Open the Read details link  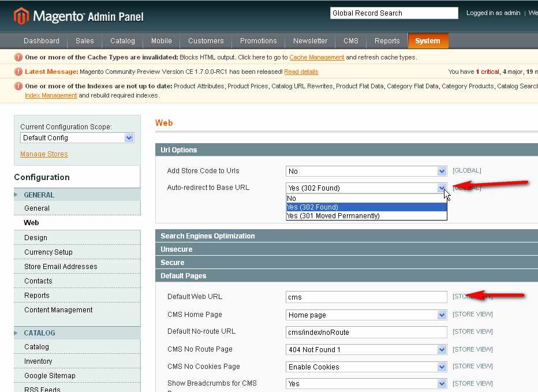301,72
